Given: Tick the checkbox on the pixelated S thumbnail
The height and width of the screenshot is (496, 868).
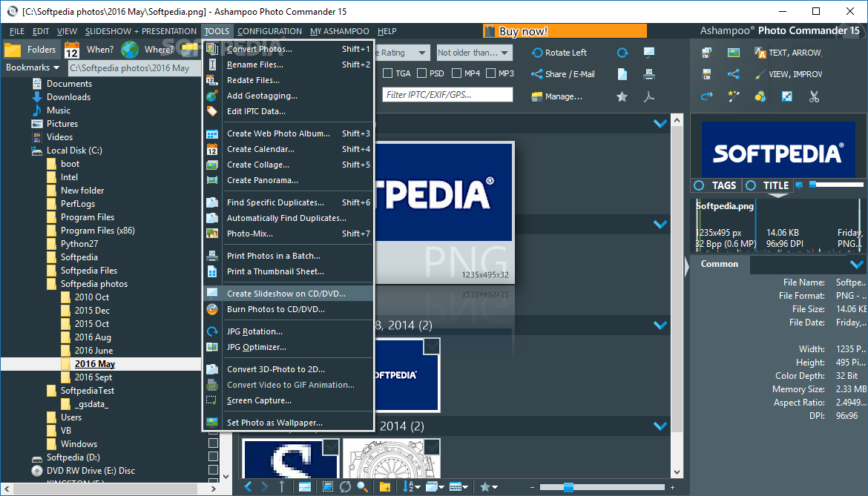Looking at the screenshot, I should point(331,447).
